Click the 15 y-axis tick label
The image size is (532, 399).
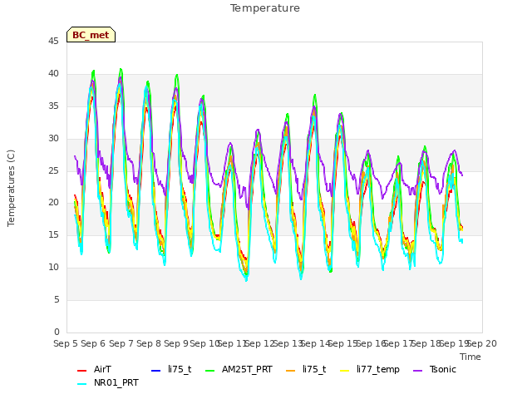(x=53, y=234)
